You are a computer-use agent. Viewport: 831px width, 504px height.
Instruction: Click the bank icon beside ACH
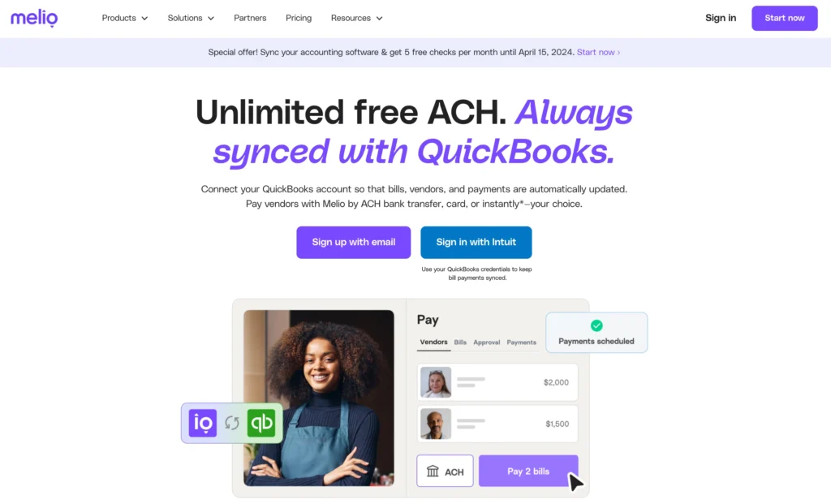point(433,472)
